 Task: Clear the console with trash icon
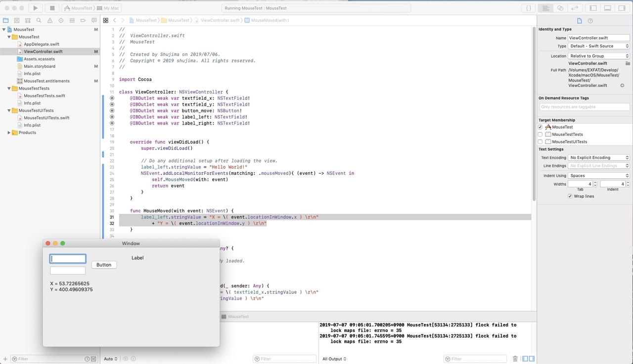(515, 359)
